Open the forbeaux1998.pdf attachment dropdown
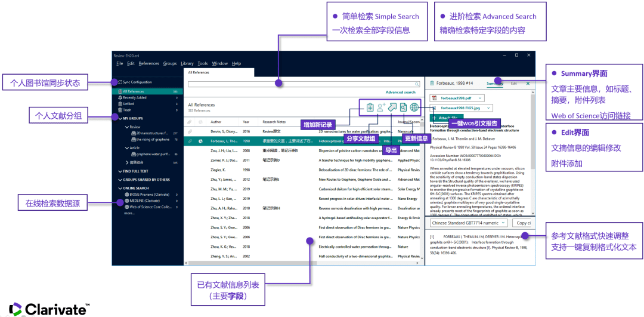 (479, 99)
